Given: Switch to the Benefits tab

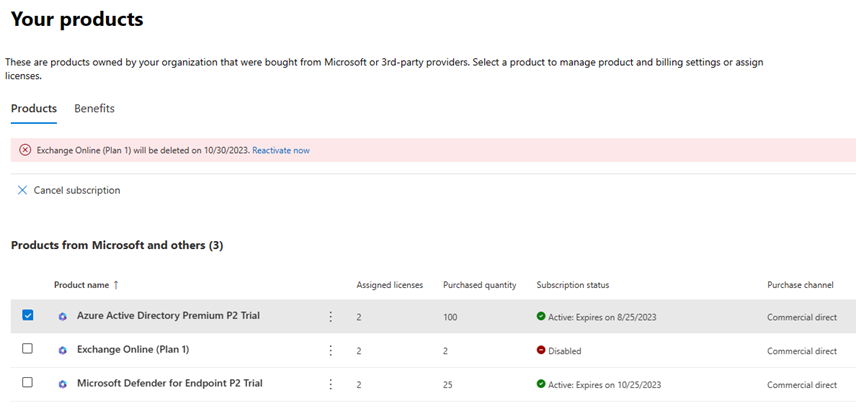Looking at the screenshot, I should pos(94,108).
